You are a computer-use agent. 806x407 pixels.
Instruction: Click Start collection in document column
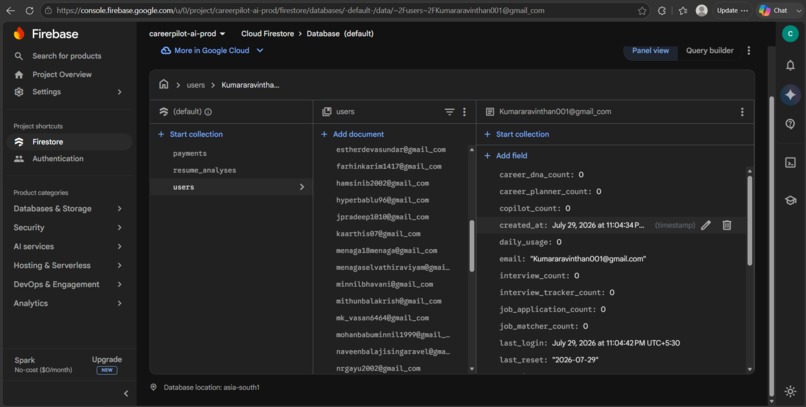(517, 134)
